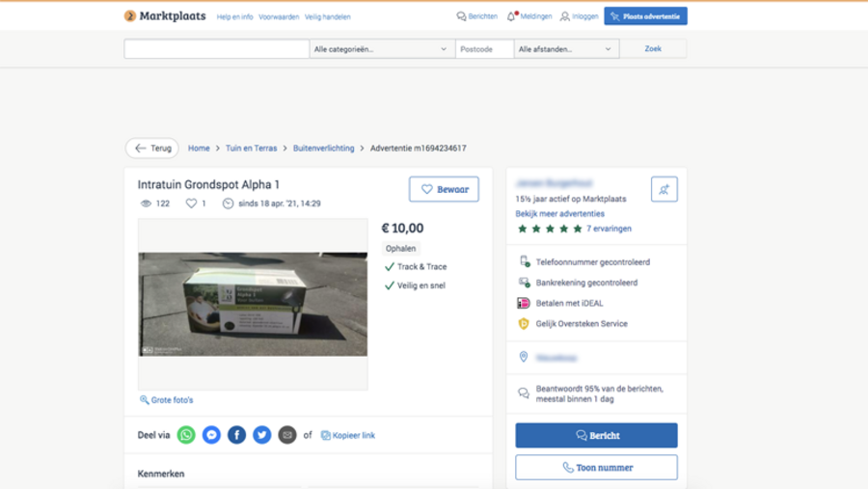
Task: Click Kopieer link
Action: (348, 435)
